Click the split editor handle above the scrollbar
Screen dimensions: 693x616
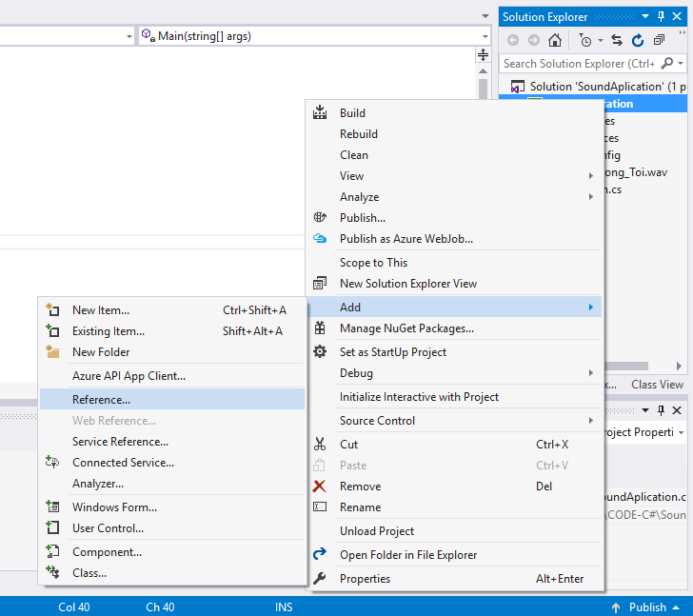[483, 55]
